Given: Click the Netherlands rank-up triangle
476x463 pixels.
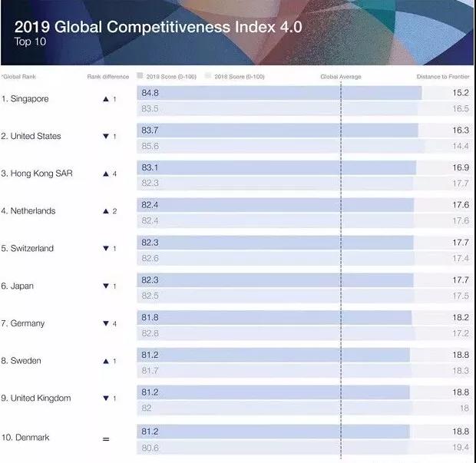Looking at the screenshot, I should click(105, 211).
